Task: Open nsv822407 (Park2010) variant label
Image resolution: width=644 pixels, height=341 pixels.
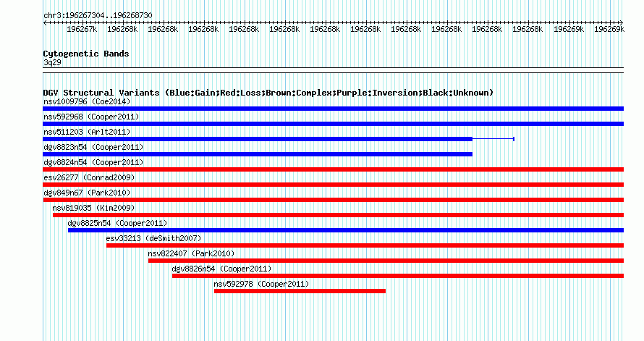Action: (x=191, y=253)
